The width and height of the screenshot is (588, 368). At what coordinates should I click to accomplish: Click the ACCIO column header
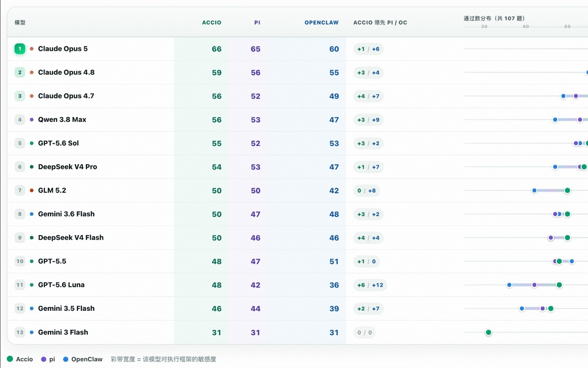point(212,22)
